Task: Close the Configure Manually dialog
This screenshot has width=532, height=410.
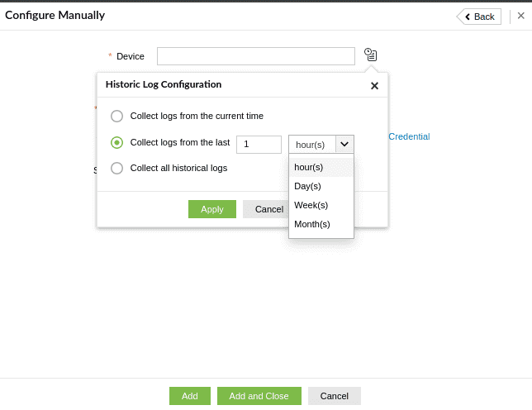Action: [x=520, y=17]
